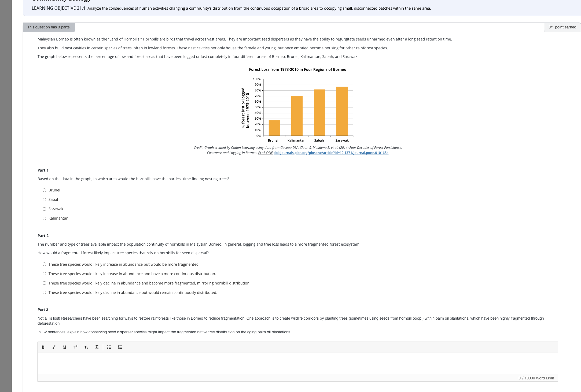Screen dimensions: 581x392
Task: Select Kalimantan in Part 1
Action: [44, 218]
